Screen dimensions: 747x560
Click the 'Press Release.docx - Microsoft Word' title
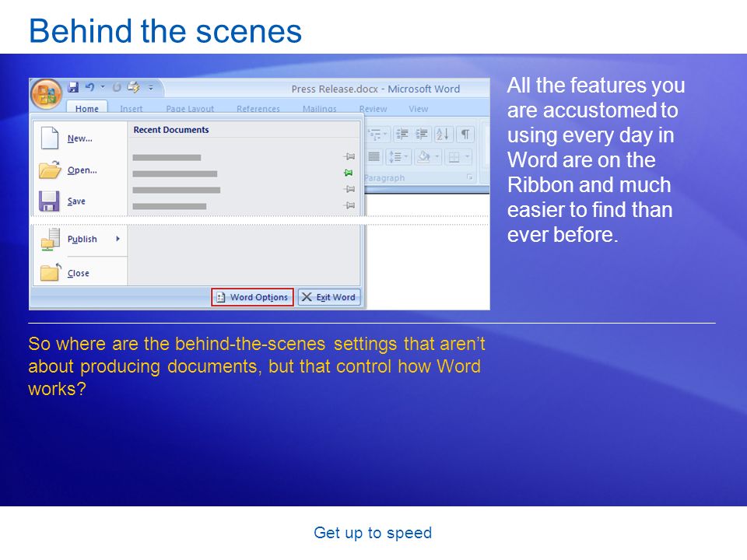(x=375, y=89)
